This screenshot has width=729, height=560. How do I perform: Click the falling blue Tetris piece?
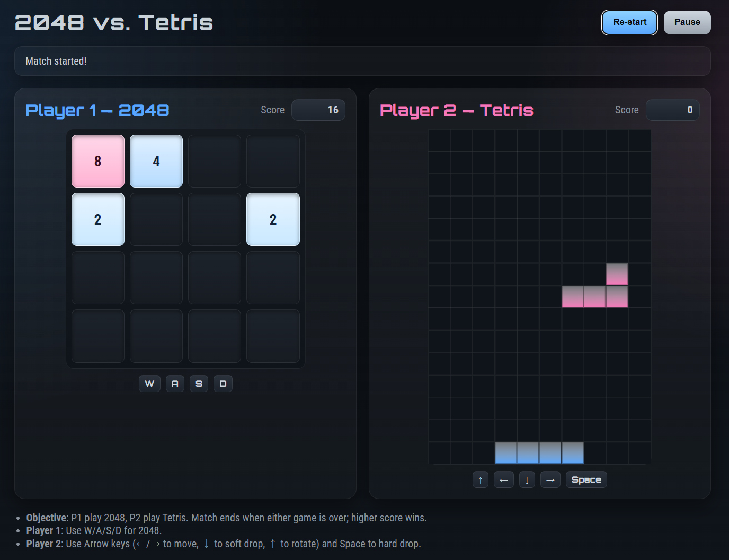pyautogui.click(x=539, y=454)
